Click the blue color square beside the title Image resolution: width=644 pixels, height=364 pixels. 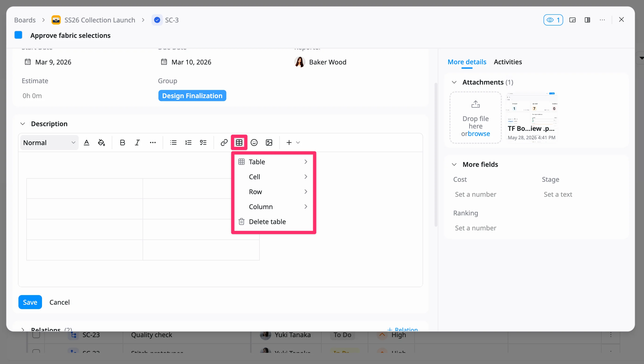pyautogui.click(x=18, y=35)
